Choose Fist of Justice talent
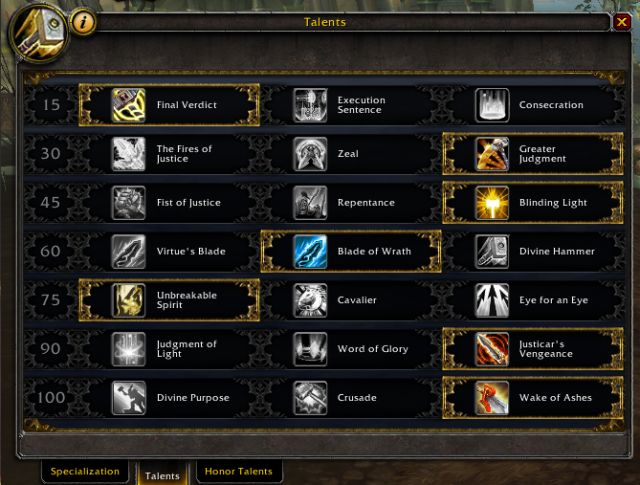 coord(169,203)
